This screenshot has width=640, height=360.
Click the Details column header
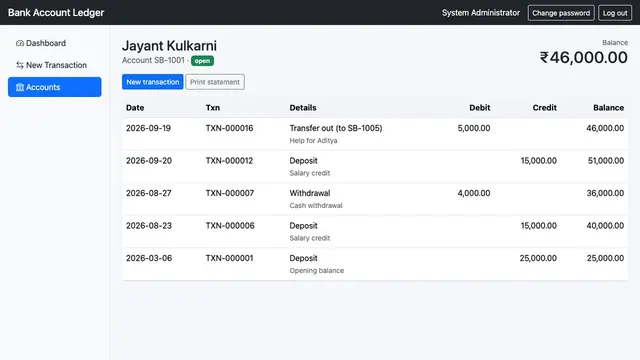pos(303,108)
